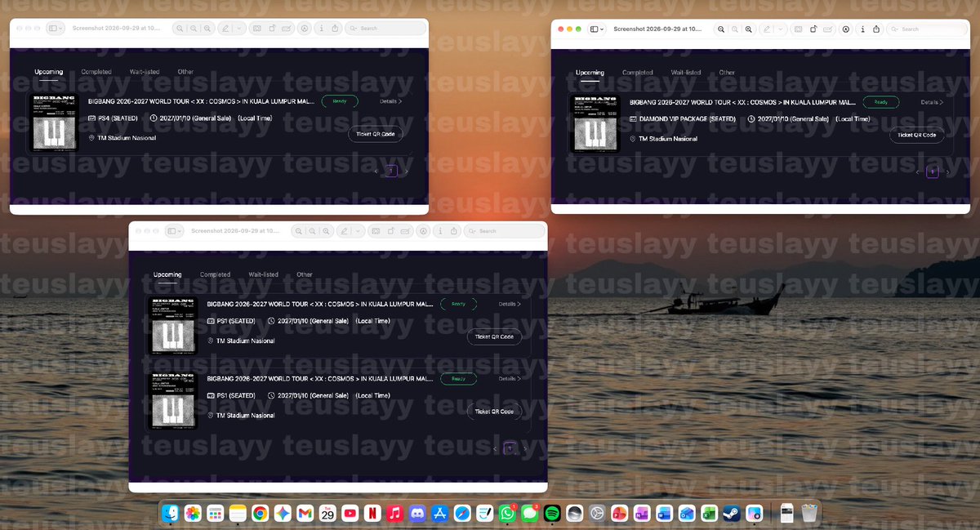The image size is (980, 530).
Task: Open the sidebar view menu in PS1 tickets window
Action: pos(175,231)
